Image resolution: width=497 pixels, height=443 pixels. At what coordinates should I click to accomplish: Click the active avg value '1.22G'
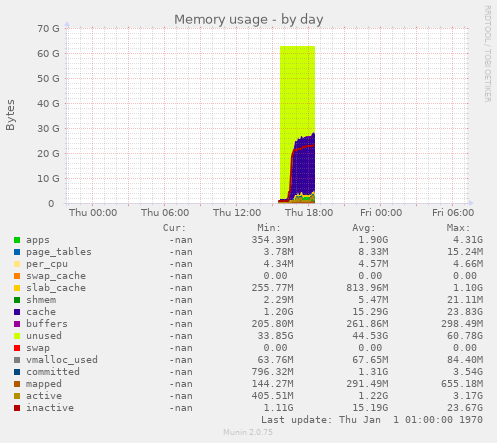pyautogui.click(x=373, y=396)
